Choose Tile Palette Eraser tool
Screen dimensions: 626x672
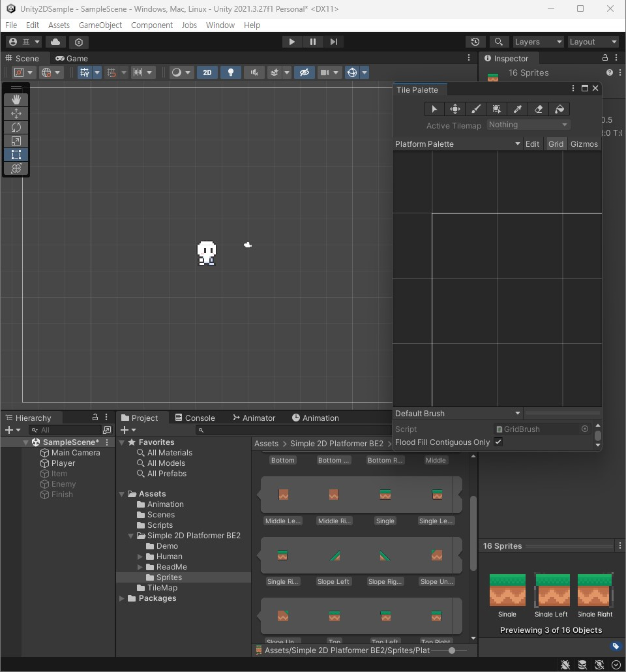click(x=539, y=110)
